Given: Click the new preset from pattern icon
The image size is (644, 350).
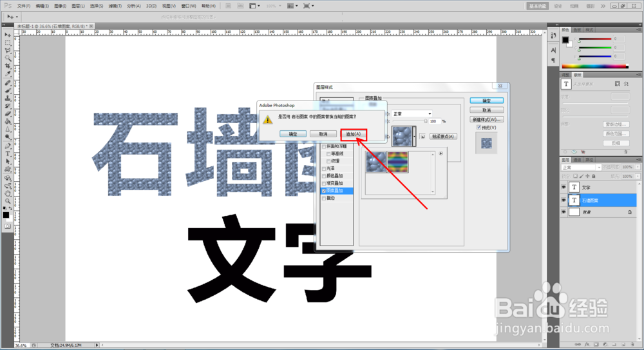Looking at the screenshot, I should pos(422,137).
